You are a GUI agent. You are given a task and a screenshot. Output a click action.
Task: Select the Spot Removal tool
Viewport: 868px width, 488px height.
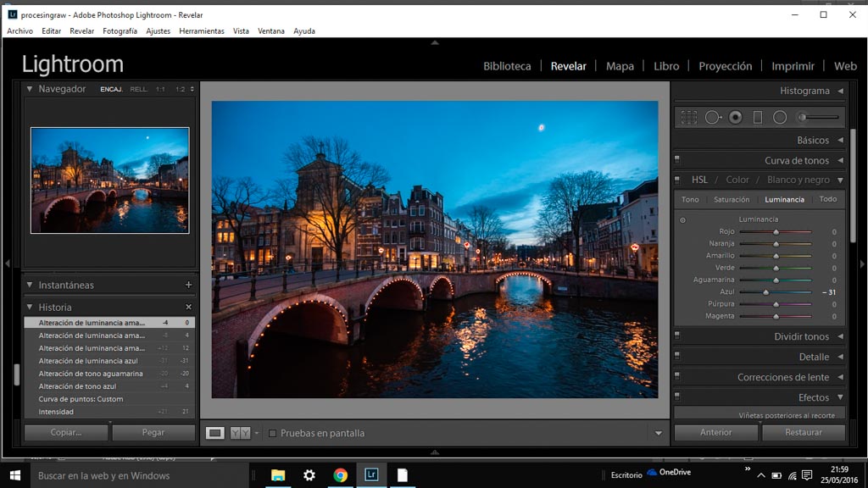[713, 118]
